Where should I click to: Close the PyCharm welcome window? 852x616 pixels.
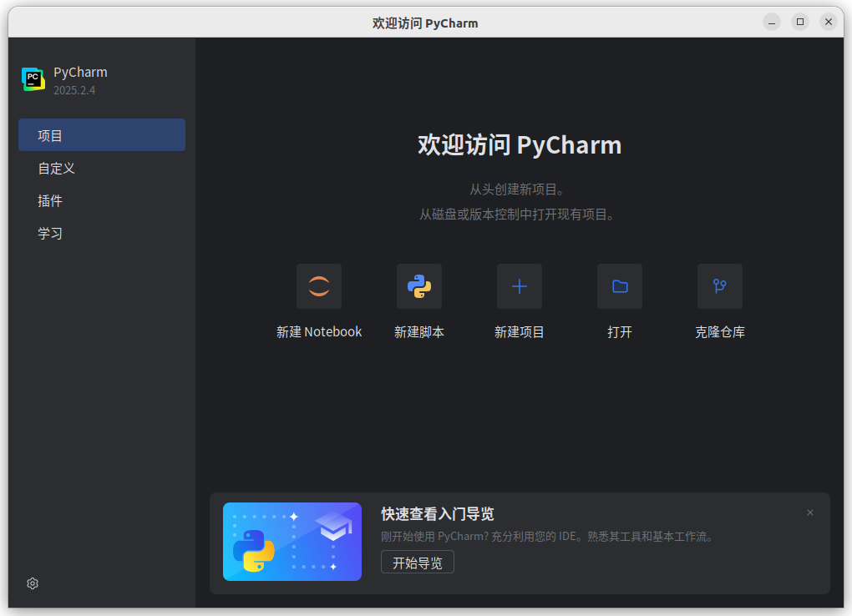click(828, 22)
